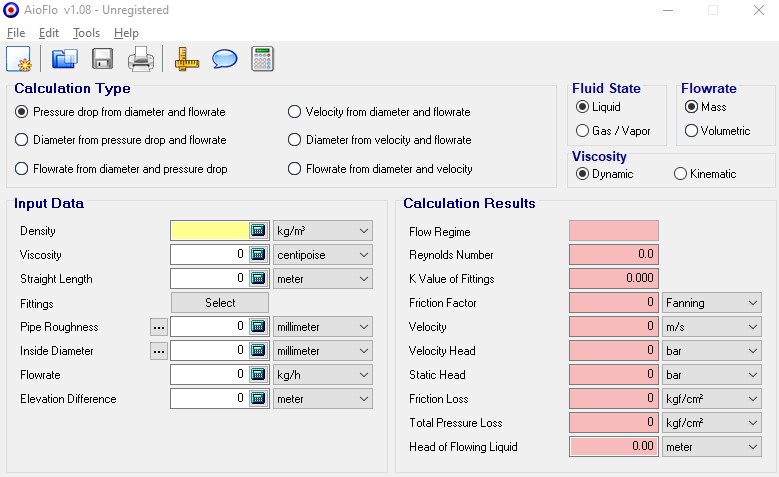Choose the Gas / Vapor fluid state
Viewport: 779px width, 477px height.
click(583, 131)
